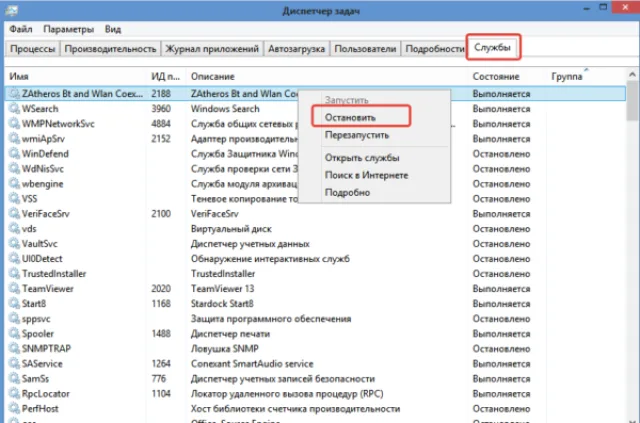This screenshot has width=640, height=423.
Task: Select Conexant SmartAudio service description
Action: pyautogui.click(x=252, y=364)
